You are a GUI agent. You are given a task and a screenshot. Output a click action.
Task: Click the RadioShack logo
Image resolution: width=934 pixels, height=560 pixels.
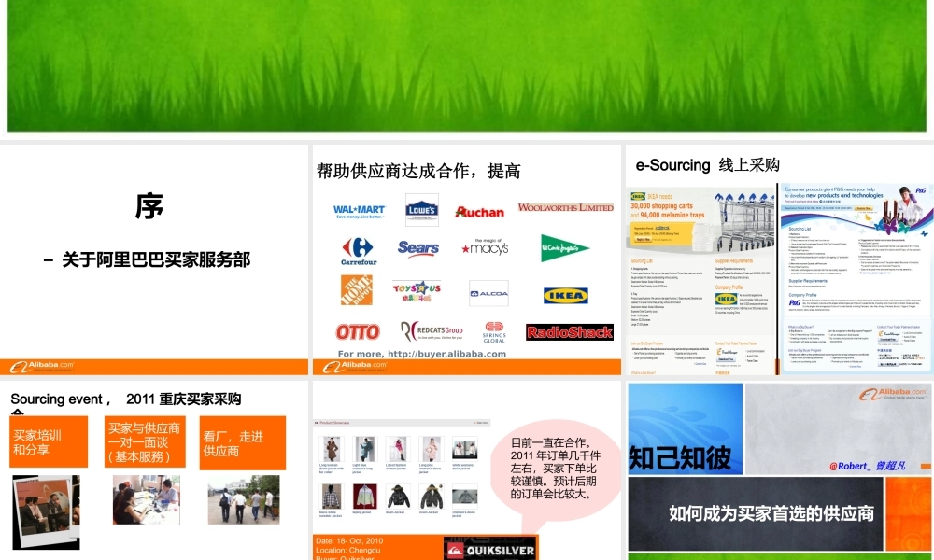(x=570, y=332)
